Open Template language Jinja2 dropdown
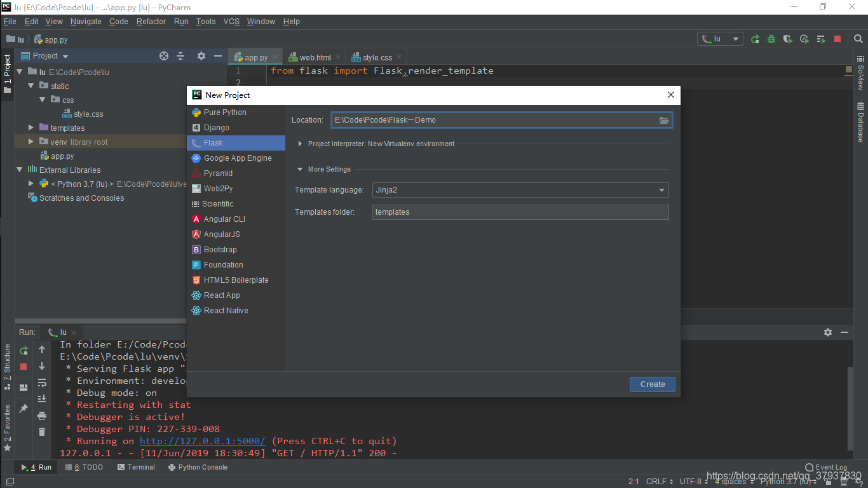 pyautogui.click(x=520, y=189)
